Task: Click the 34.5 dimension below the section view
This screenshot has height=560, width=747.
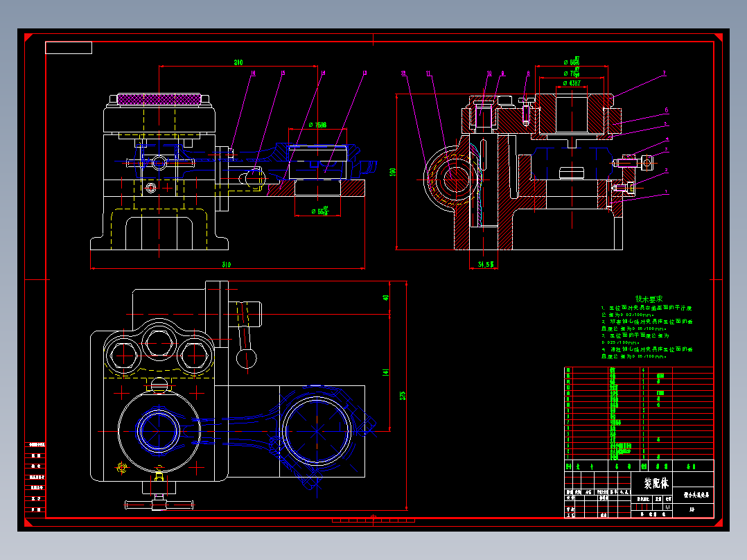Action: pyautogui.click(x=486, y=264)
